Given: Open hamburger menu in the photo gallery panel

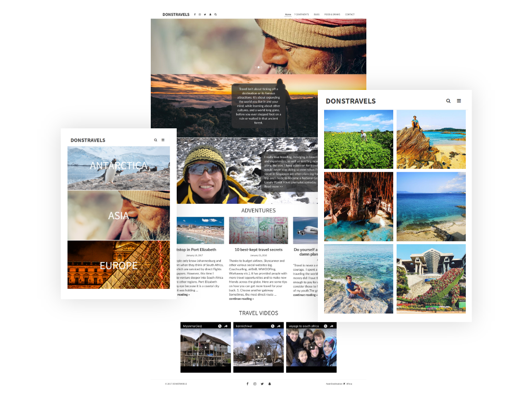Looking at the screenshot, I should pyautogui.click(x=459, y=101).
